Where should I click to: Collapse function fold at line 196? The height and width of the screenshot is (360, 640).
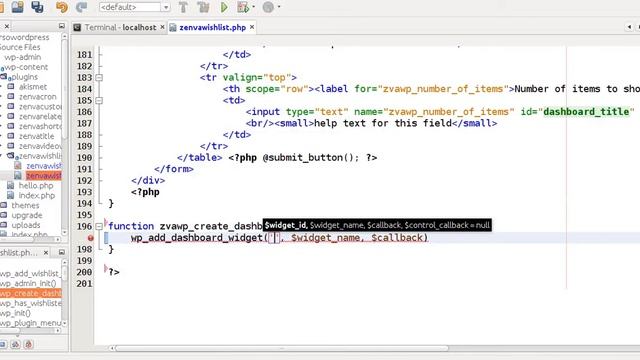point(99,226)
